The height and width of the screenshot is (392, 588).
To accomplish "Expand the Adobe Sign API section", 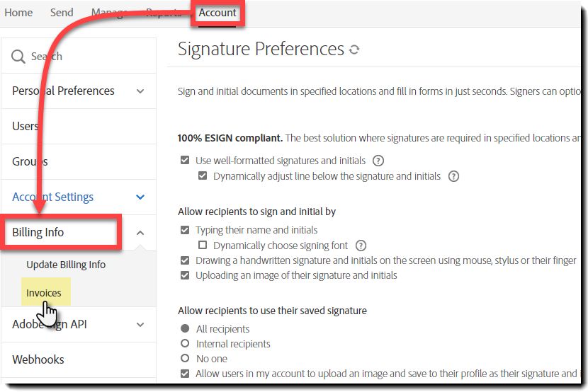I will (140, 325).
